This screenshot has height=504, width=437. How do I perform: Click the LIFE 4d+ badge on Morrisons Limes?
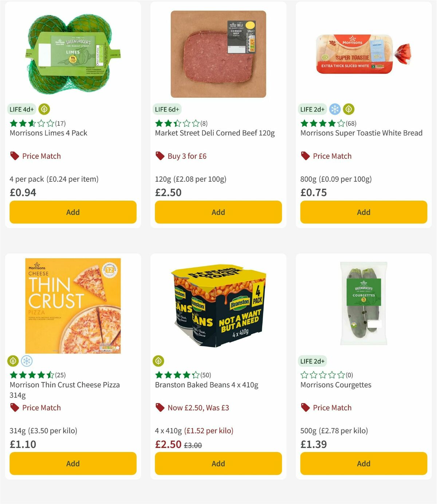click(x=21, y=109)
